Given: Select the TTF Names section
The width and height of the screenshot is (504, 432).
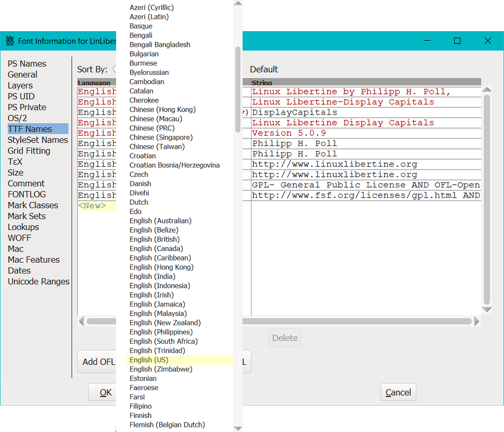Looking at the screenshot, I should tap(38, 129).
